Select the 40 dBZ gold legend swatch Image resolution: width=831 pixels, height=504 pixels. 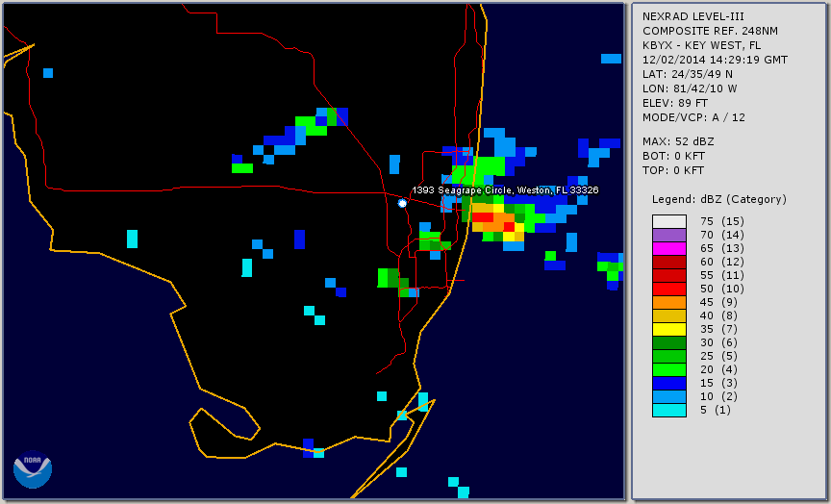(x=669, y=315)
